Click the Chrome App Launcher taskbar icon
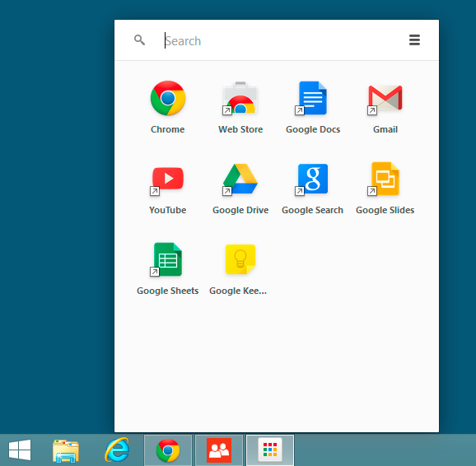 [x=270, y=450]
